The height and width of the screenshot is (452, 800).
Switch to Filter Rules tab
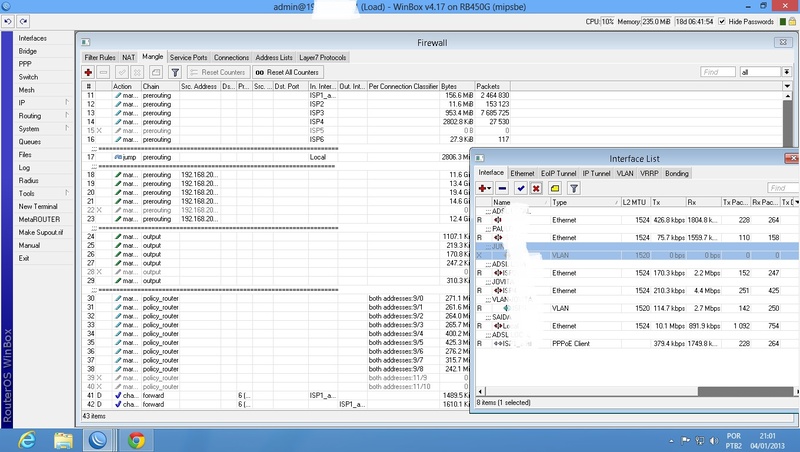tap(100, 58)
